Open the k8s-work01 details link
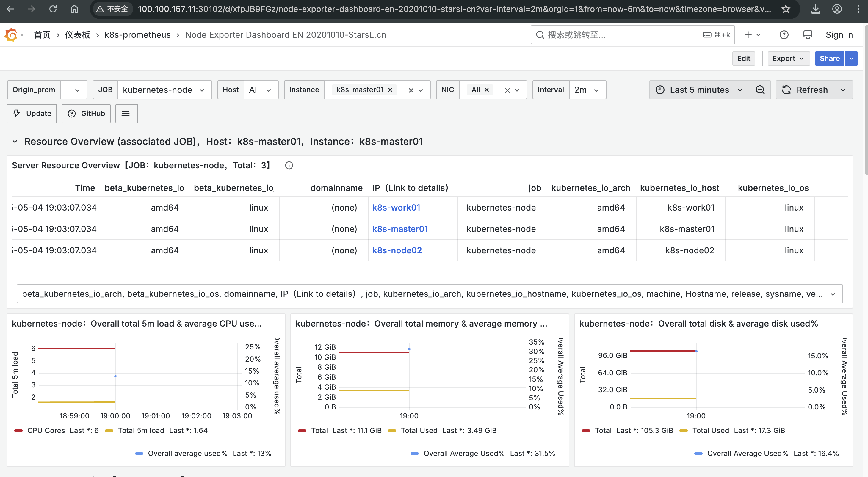 click(x=396, y=208)
